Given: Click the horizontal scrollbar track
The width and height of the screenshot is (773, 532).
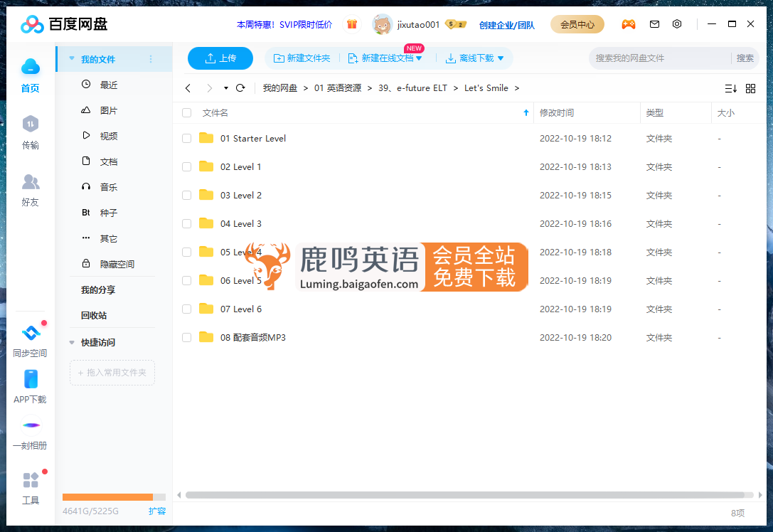Looking at the screenshot, I should click(x=469, y=494).
